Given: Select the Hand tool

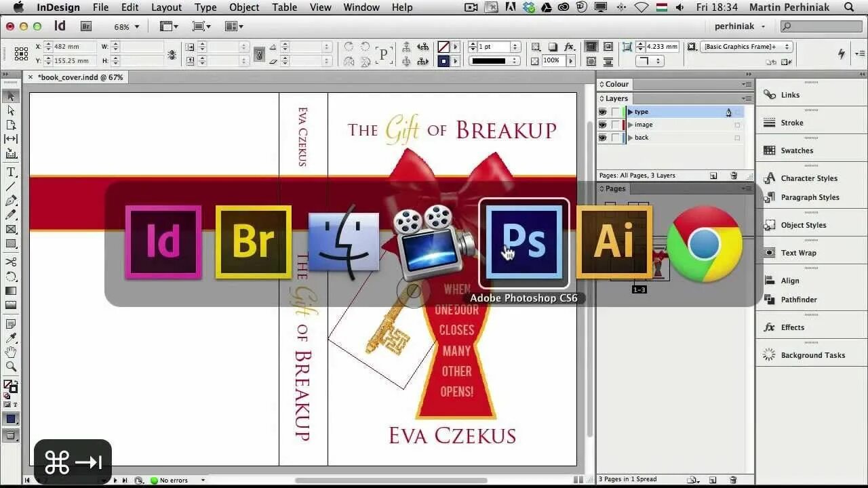Looking at the screenshot, I should pyautogui.click(x=11, y=352).
